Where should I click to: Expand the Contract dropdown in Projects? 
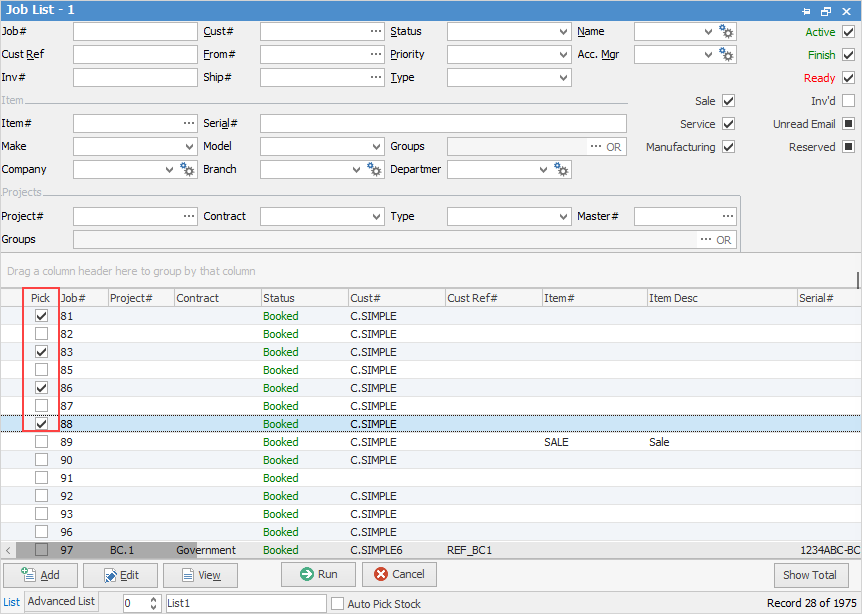click(376, 216)
